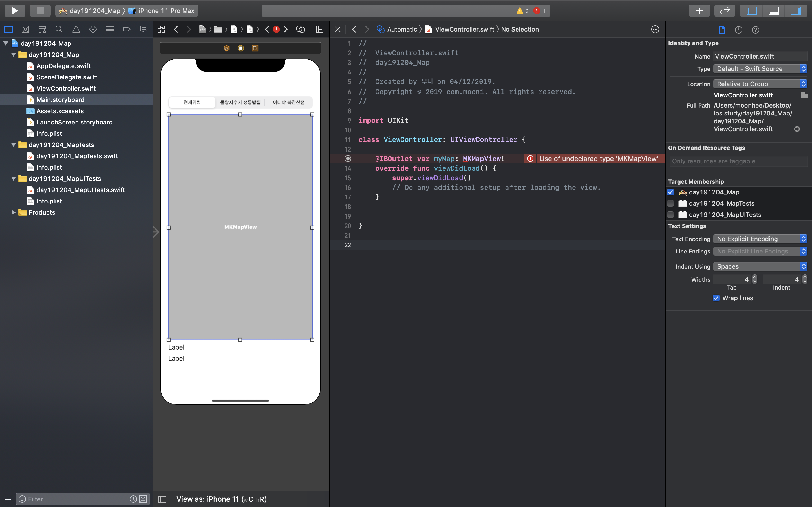
Task: Uncheck the Wrap lines checkbox
Action: pos(716,298)
